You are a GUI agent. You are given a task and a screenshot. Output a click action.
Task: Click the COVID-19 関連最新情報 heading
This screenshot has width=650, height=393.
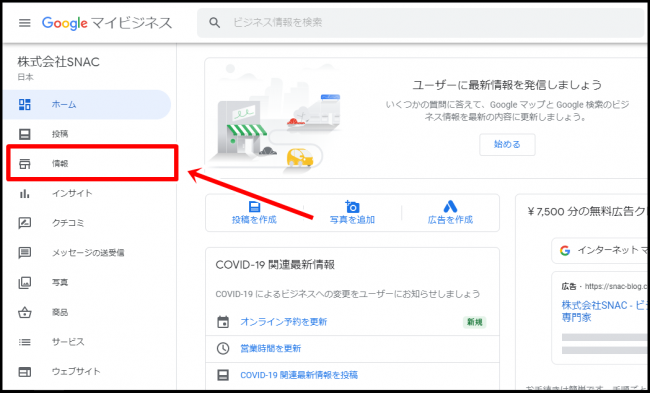pyautogui.click(x=275, y=265)
